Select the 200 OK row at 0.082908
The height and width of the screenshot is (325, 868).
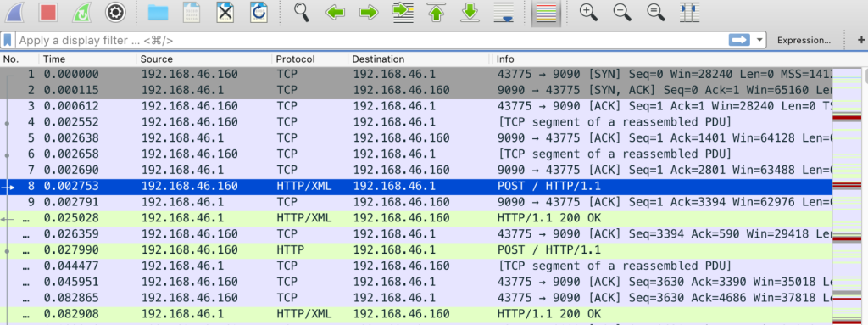(x=415, y=315)
